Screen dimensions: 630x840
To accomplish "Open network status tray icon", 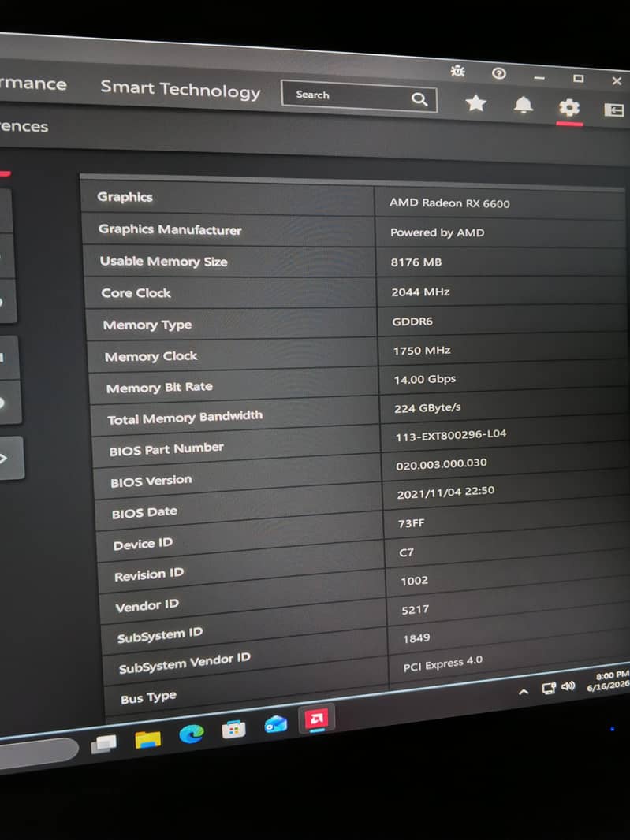I will pos(549,689).
